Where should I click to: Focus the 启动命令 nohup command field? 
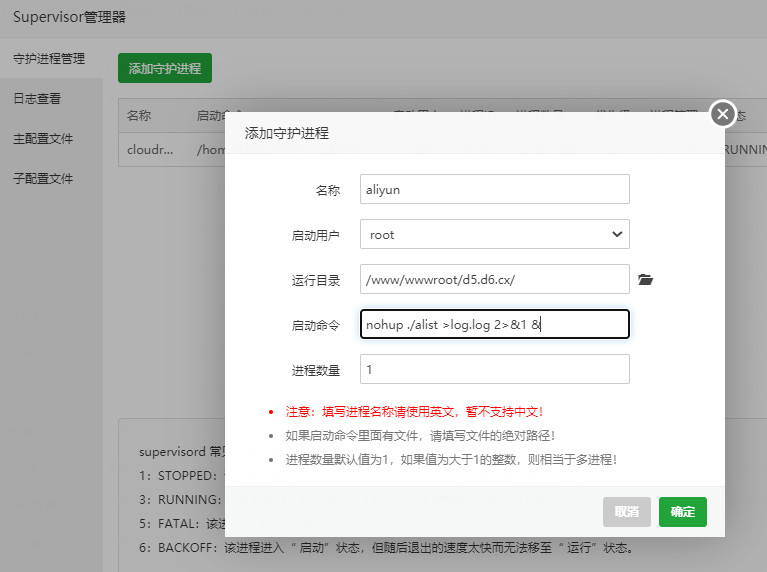495,324
